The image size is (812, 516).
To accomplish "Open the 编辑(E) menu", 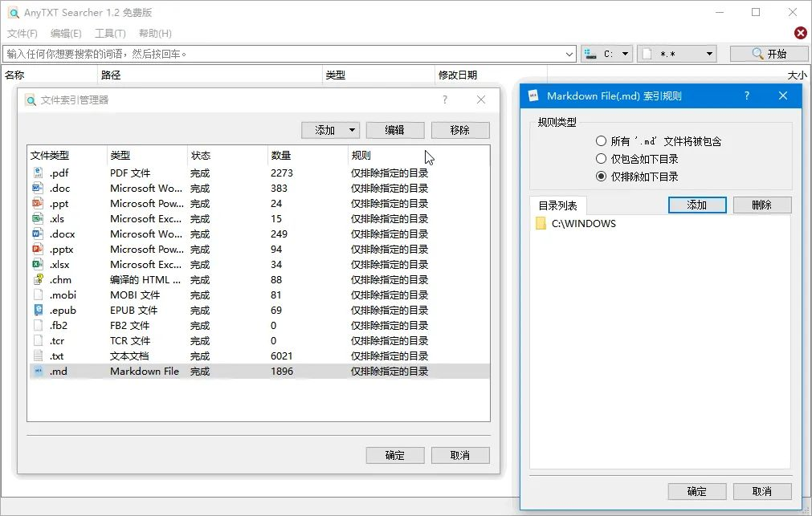I will pyautogui.click(x=66, y=34).
